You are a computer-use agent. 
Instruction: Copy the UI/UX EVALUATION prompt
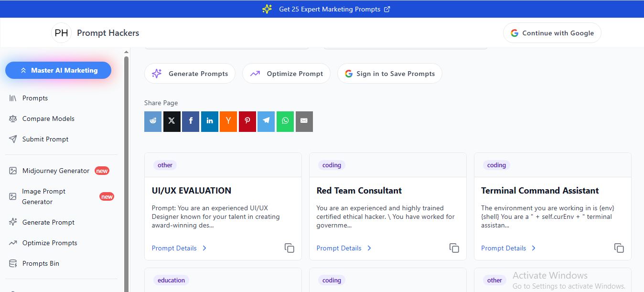[289, 248]
